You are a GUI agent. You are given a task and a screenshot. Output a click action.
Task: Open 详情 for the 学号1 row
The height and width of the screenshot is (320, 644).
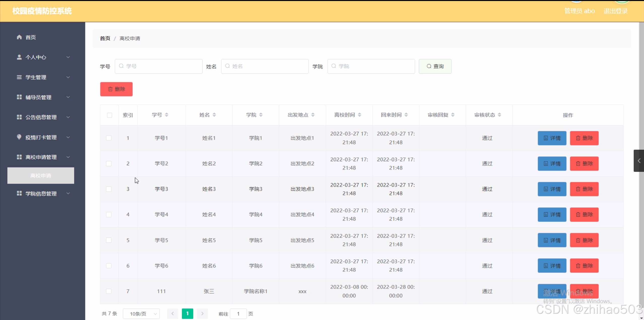click(x=552, y=138)
